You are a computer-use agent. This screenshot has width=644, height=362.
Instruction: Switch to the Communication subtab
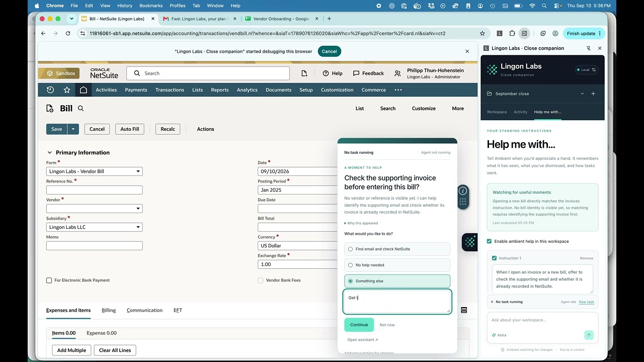144,310
